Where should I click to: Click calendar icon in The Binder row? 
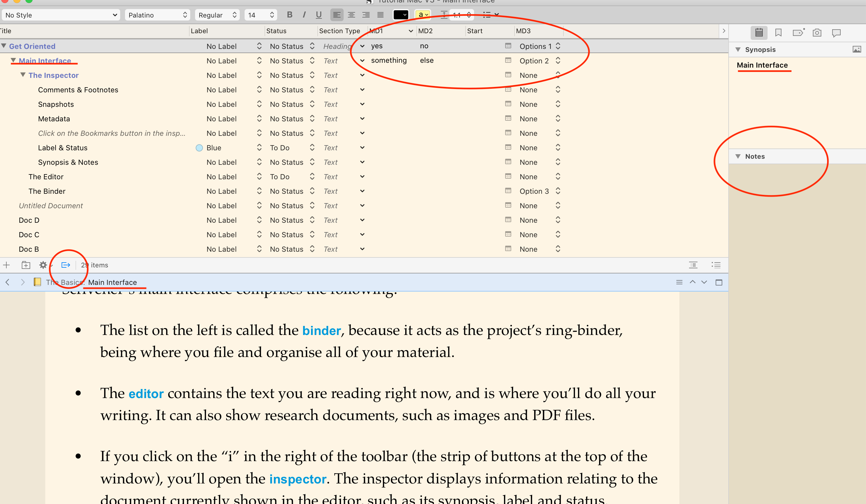(508, 191)
